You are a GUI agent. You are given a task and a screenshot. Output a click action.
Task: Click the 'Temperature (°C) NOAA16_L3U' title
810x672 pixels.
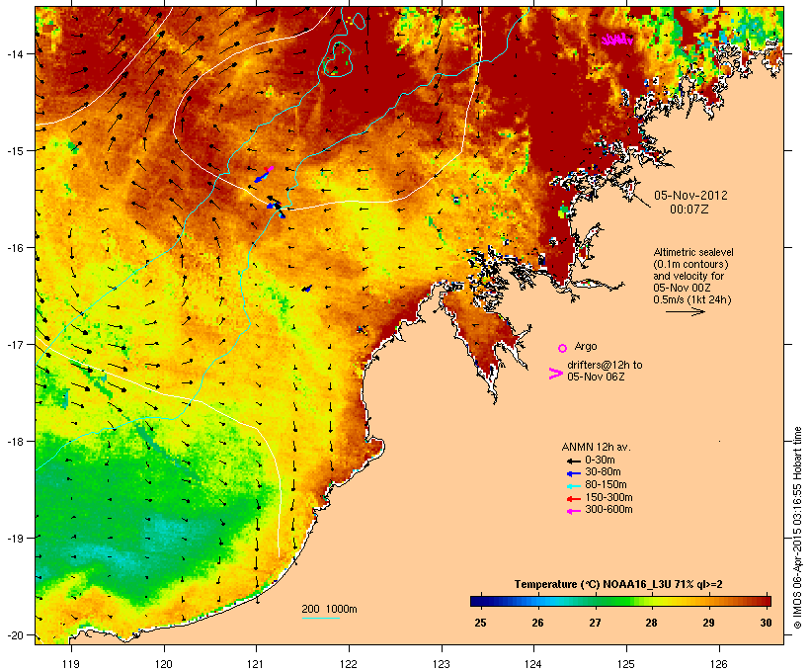595,584
